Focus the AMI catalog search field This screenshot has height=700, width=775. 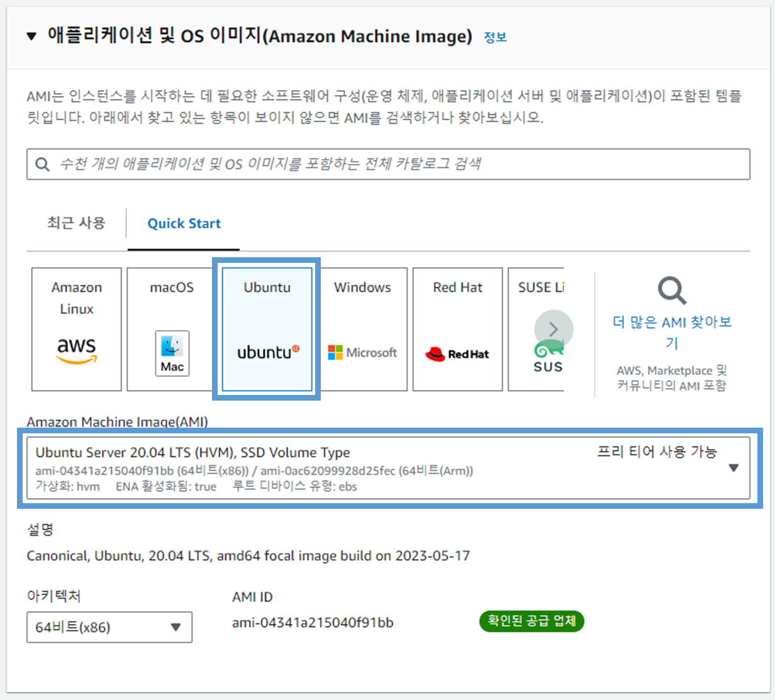pyautogui.click(x=388, y=164)
